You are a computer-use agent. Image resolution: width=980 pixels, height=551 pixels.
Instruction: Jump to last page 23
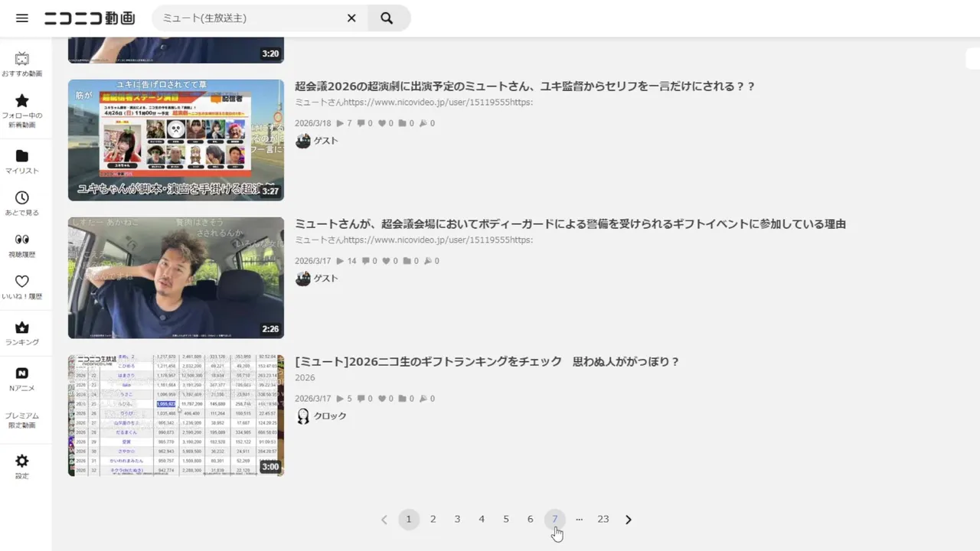point(603,520)
